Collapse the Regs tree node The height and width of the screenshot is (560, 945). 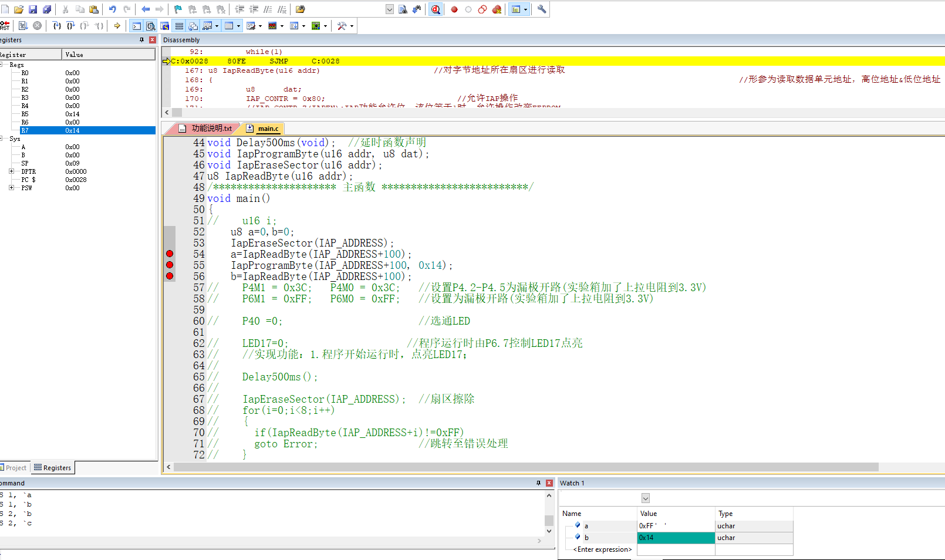[x=2, y=65]
